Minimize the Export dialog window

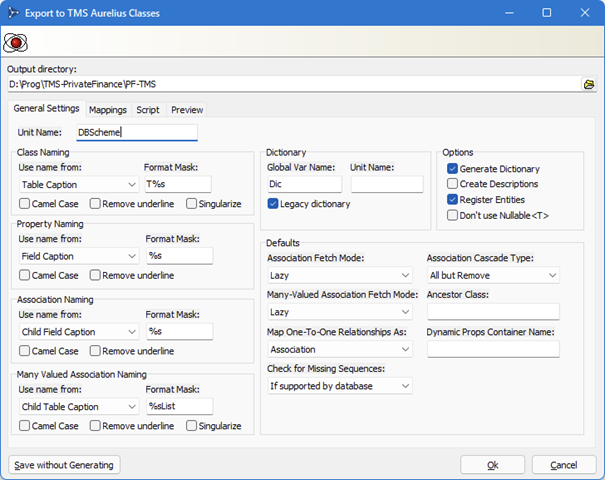[x=509, y=13]
